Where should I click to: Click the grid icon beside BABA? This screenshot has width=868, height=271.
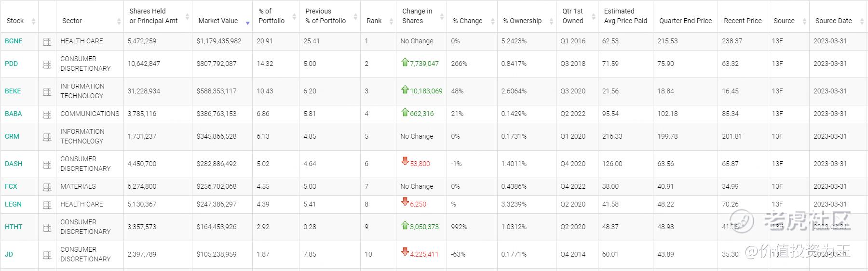47,115
